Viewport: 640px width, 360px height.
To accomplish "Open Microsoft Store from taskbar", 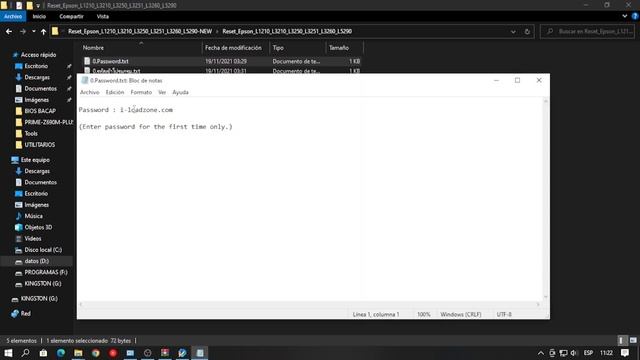I will (43, 353).
